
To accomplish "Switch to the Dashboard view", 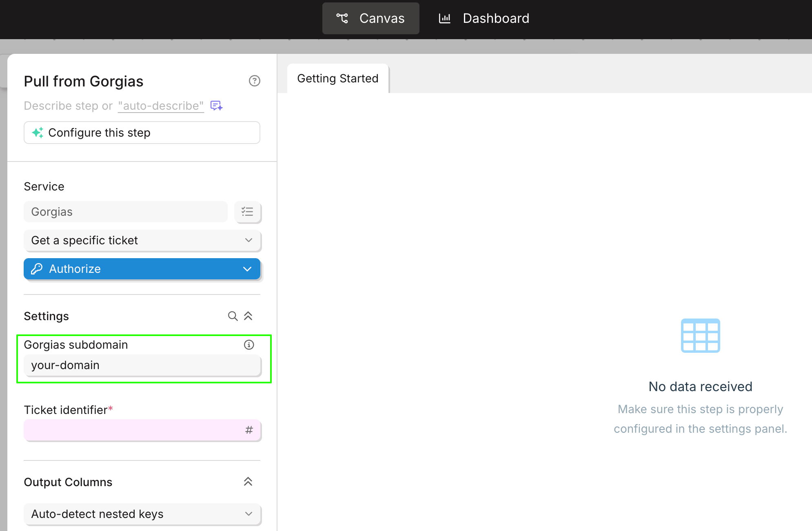I will pyautogui.click(x=484, y=18).
